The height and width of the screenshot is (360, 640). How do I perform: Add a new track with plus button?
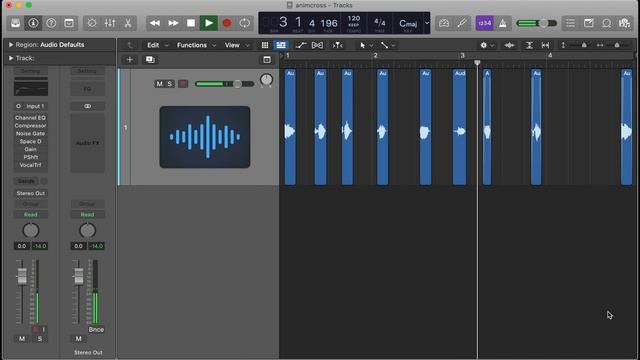click(130, 60)
